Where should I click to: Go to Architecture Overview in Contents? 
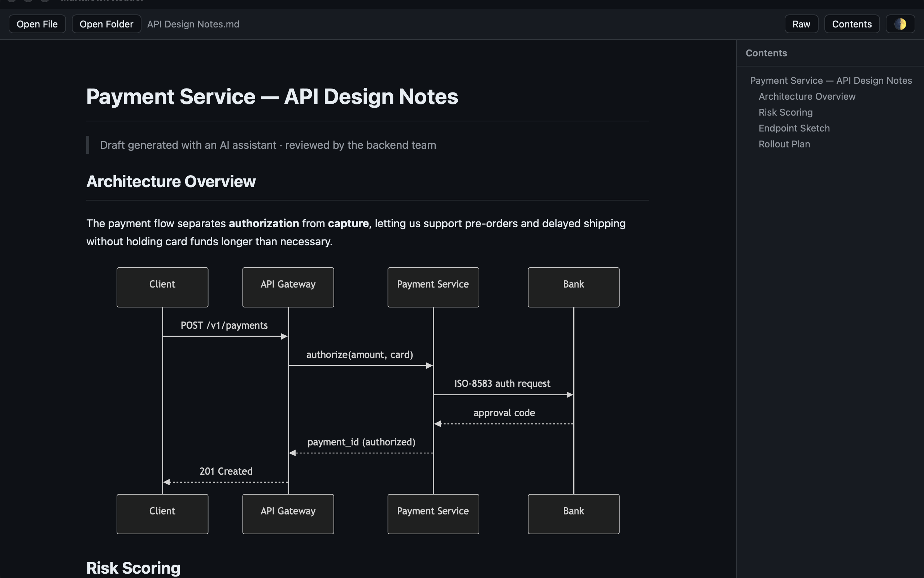pyautogui.click(x=807, y=96)
